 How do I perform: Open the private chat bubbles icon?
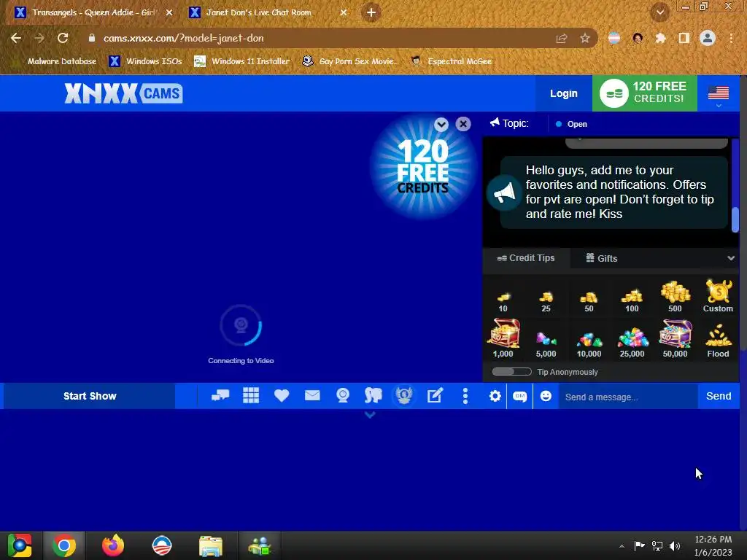click(x=220, y=395)
